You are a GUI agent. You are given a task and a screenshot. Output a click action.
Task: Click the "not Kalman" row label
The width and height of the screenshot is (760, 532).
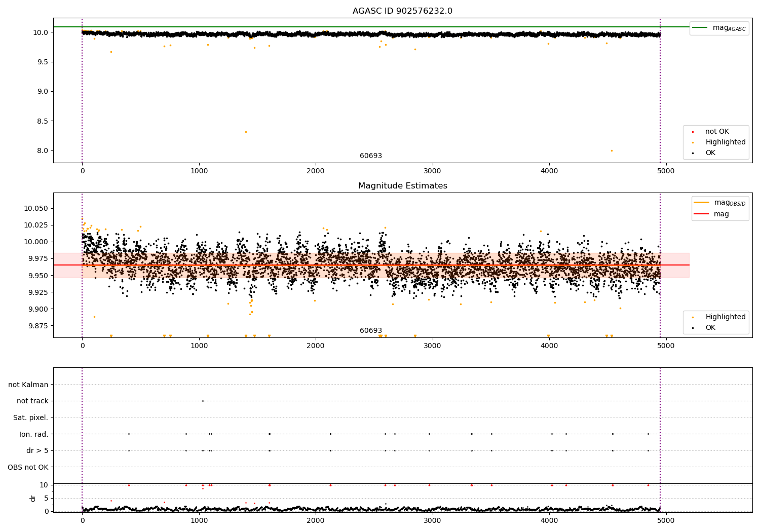28,385
